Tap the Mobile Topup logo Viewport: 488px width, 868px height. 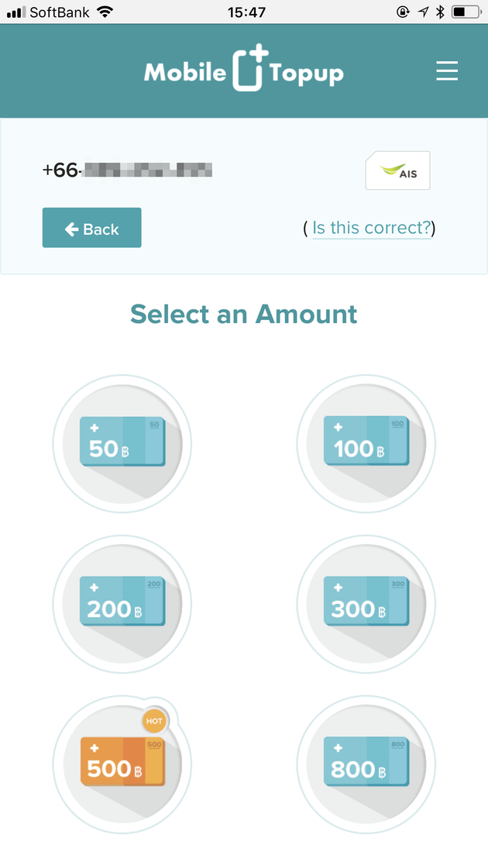(x=244, y=69)
